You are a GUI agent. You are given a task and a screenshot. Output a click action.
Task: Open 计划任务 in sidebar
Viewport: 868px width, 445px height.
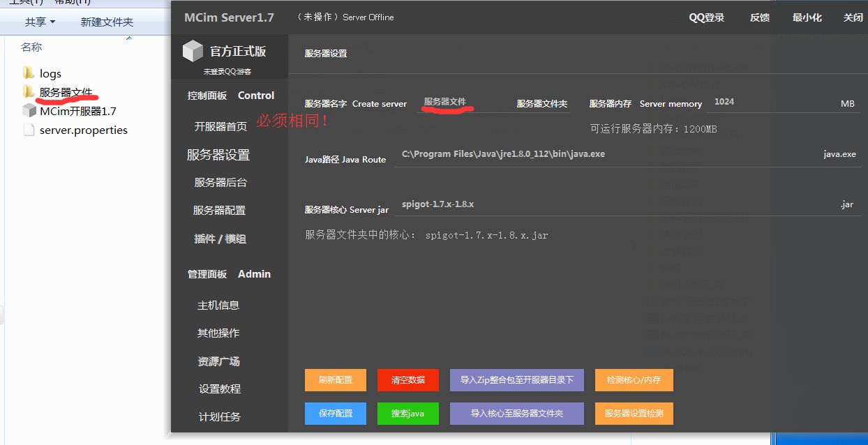point(220,416)
